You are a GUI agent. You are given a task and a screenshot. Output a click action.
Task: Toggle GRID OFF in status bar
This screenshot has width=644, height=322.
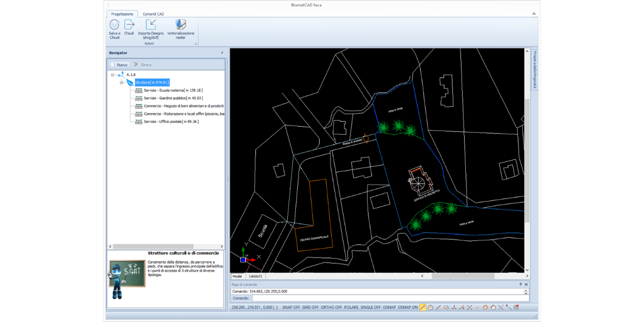[x=310, y=308]
